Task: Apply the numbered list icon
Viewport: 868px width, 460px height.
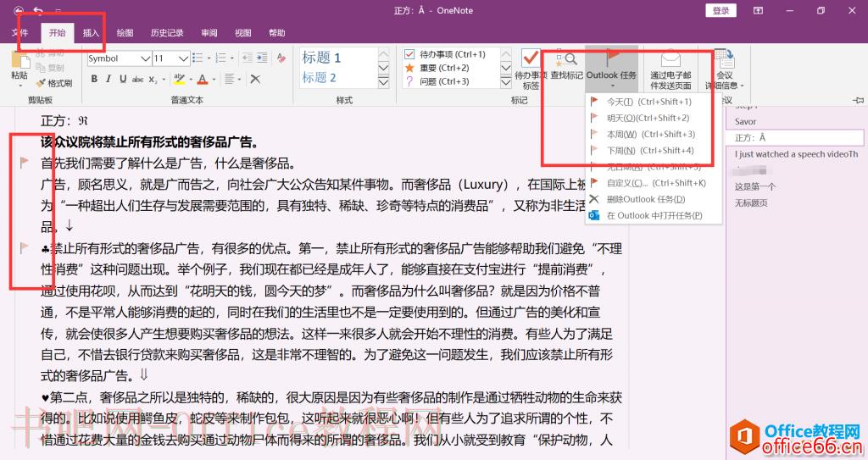Action: tap(220, 58)
